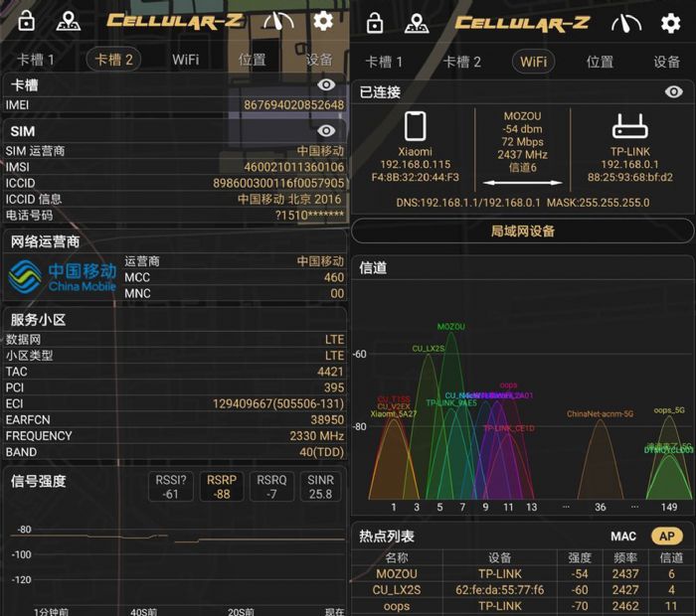The image size is (696, 616).
Task: Open map location icon in right screen
Action: [417, 23]
